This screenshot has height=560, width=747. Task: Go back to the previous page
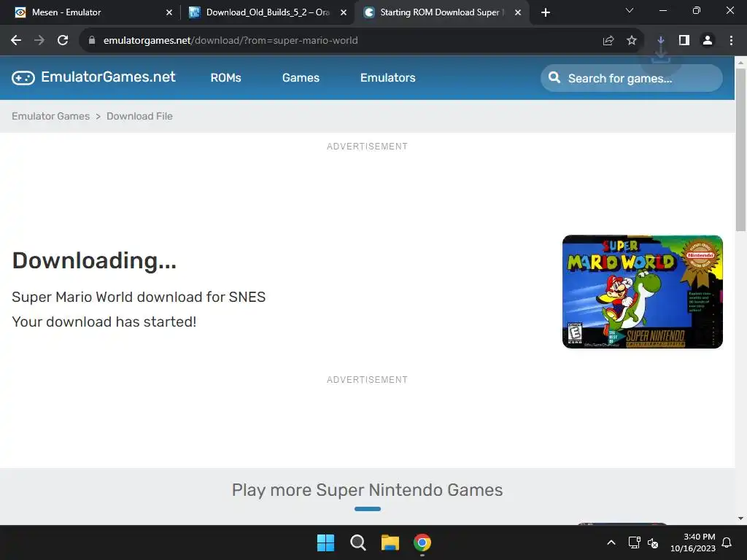(16, 41)
